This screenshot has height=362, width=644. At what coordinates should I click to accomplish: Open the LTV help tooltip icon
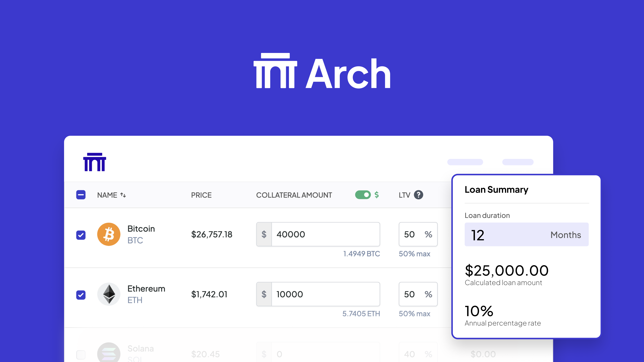pos(419,195)
